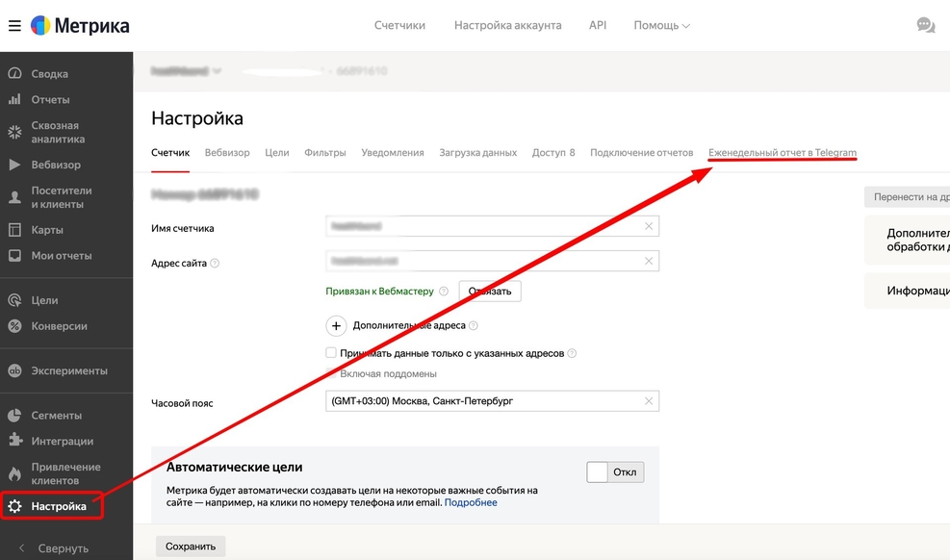Open API in top navigation
Screen dimensions: 950x560
[x=598, y=25]
